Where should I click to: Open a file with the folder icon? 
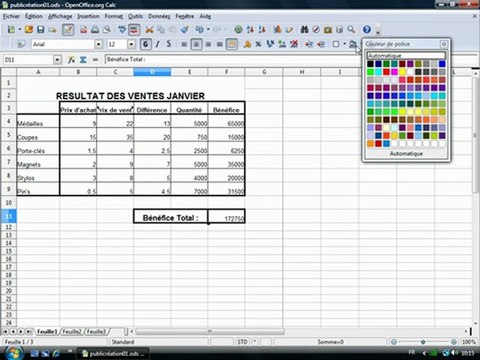pyautogui.click(x=29, y=30)
